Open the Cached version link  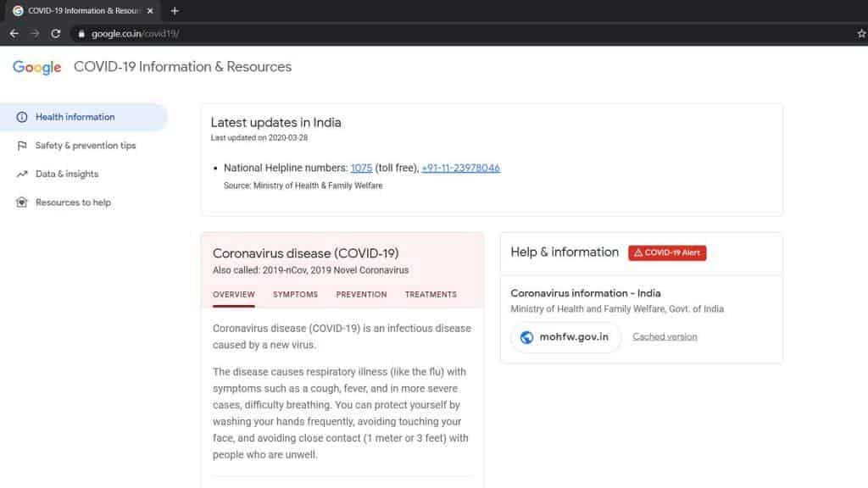coord(665,337)
